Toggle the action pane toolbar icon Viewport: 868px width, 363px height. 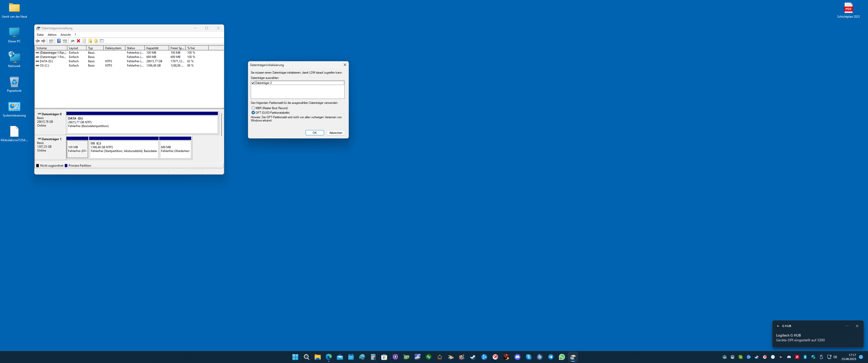pos(65,41)
